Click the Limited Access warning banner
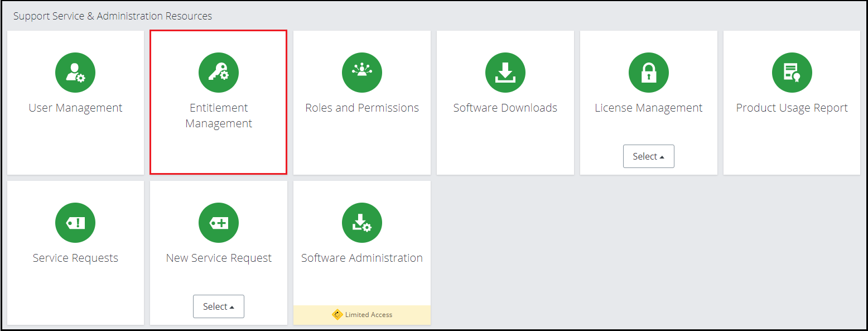The image size is (868, 331). click(362, 315)
